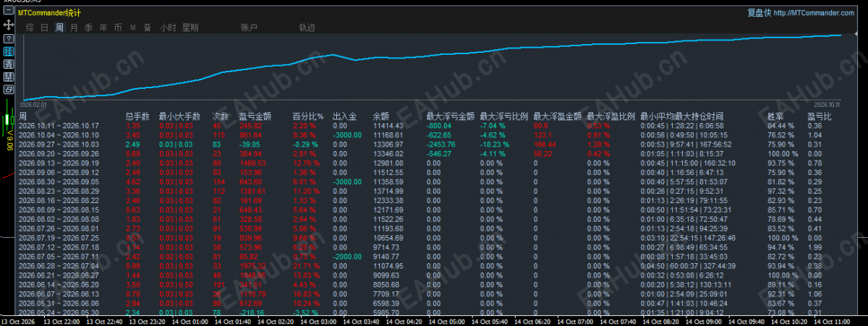868x326 pixels.
Task: Click the equity curve line in the chart
Action: pos(434,54)
